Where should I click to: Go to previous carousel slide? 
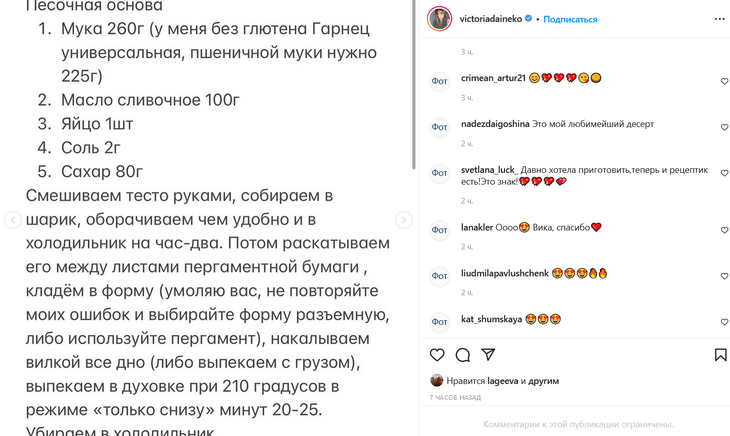tap(12, 220)
